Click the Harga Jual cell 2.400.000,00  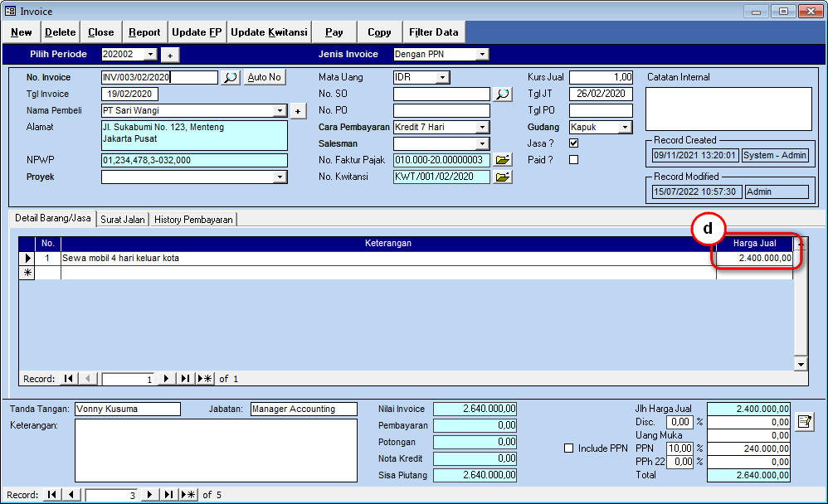pos(755,258)
